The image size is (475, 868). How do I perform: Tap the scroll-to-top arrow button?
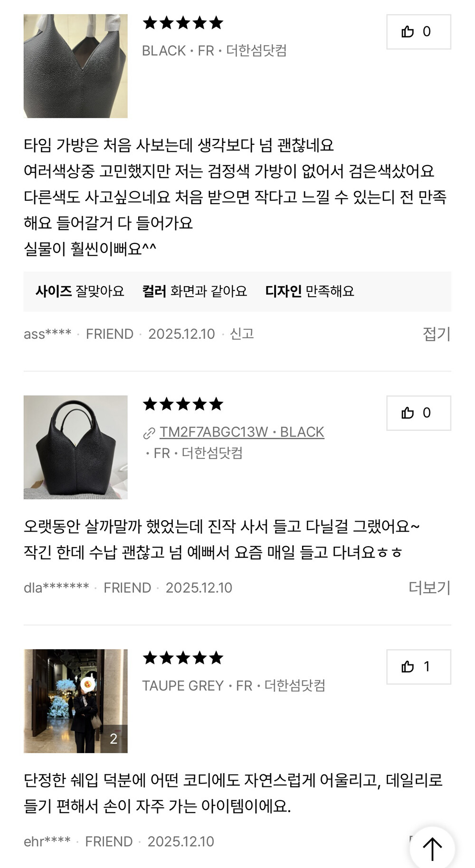pyautogui.click(x=432, y=849)
